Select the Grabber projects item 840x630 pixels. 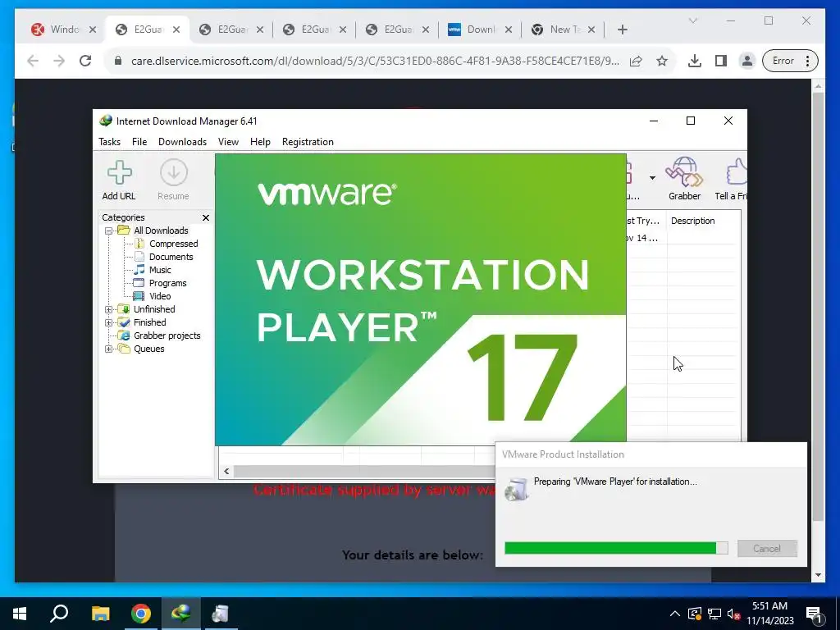167,336
